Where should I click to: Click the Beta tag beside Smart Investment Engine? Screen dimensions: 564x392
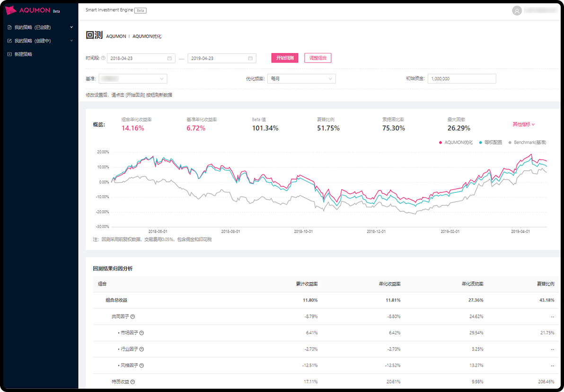(x=140, y=10)
